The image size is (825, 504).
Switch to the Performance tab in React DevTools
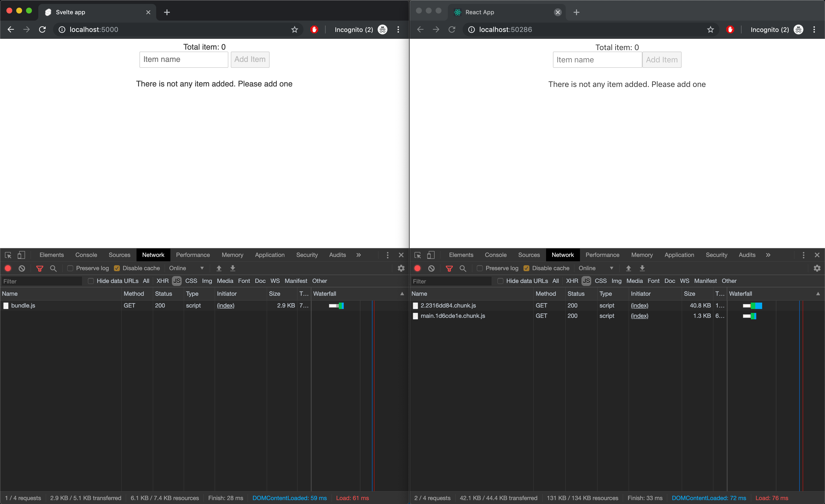click(x=602, y=255)
